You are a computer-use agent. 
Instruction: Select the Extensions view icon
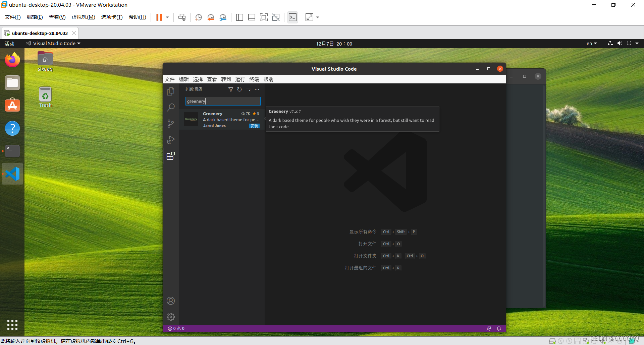click(x=171, y=156)
